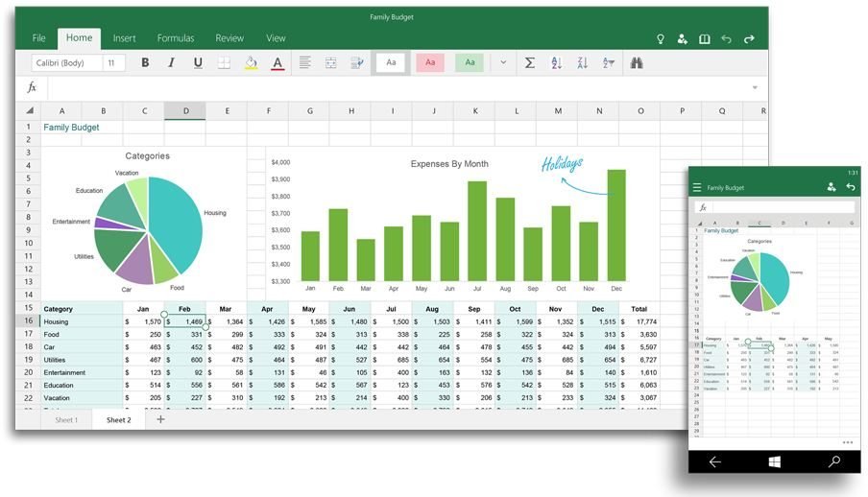This screenshot has width=868, height=497.
Task: Click the Redo arrow in title bar
Action: point(749,38)
